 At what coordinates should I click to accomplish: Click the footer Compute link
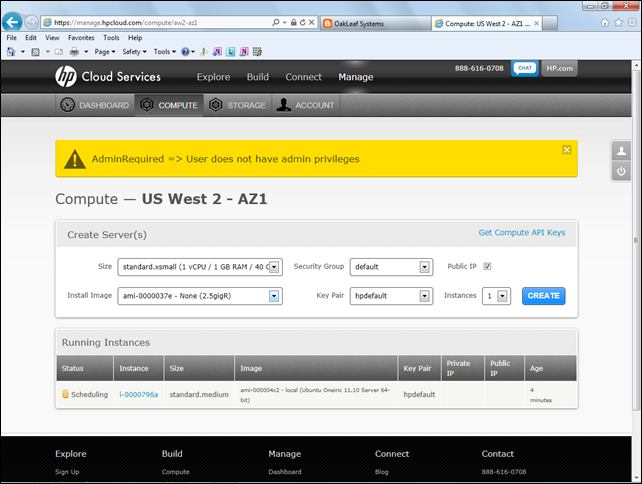[175, 472]
